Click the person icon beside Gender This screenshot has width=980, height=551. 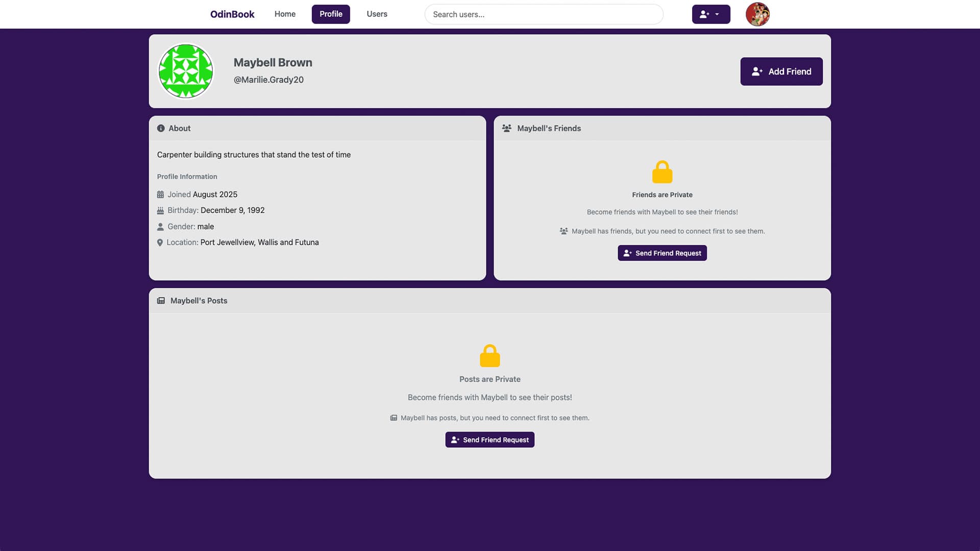160,227
